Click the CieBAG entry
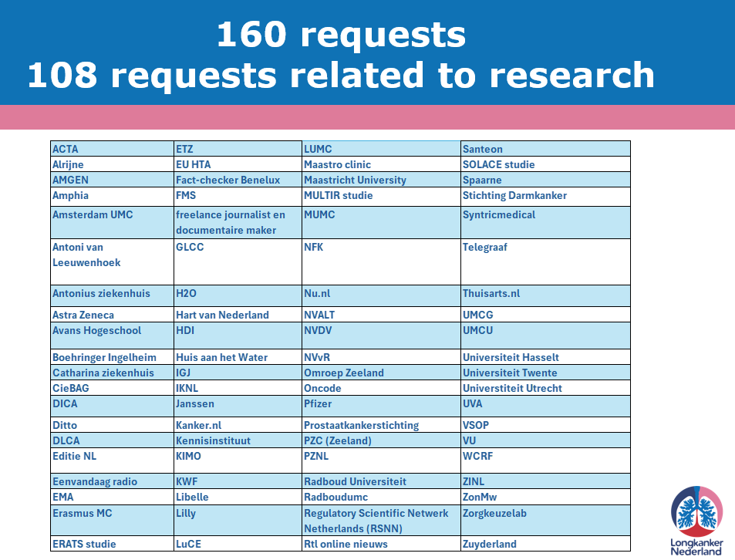Screen dimensions: 735x560 click(x=112, y=387)
